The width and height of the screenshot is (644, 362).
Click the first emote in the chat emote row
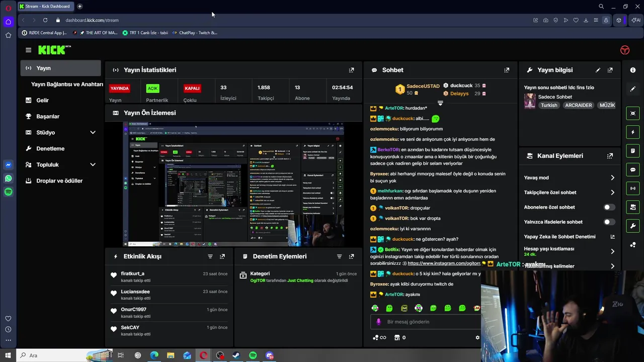[375, 308]
